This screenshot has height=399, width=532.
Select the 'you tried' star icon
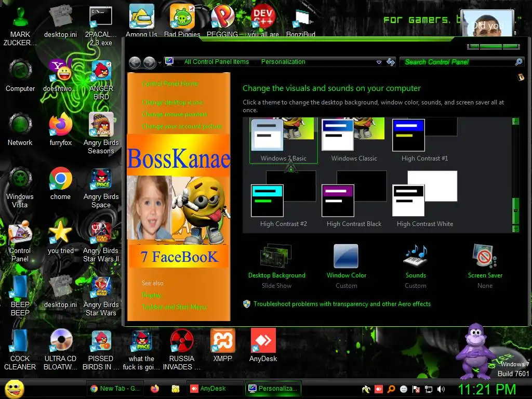[60, 237]
